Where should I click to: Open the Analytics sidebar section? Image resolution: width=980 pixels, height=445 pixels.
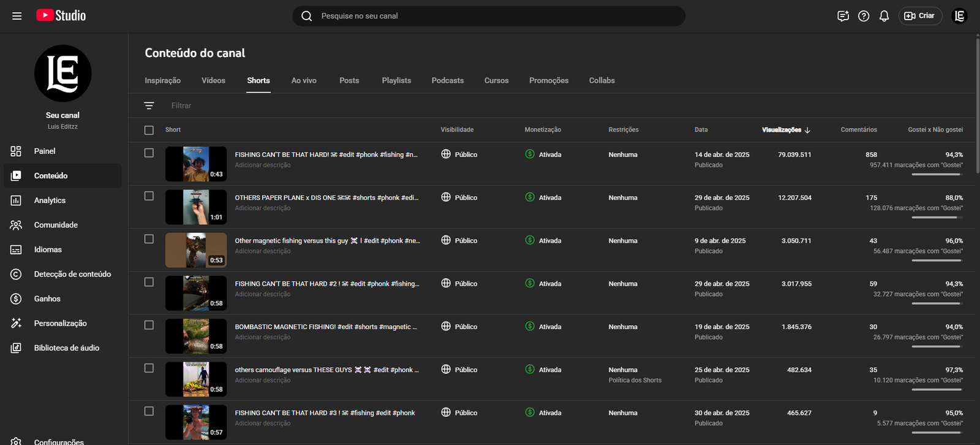(x=50, y=200)
